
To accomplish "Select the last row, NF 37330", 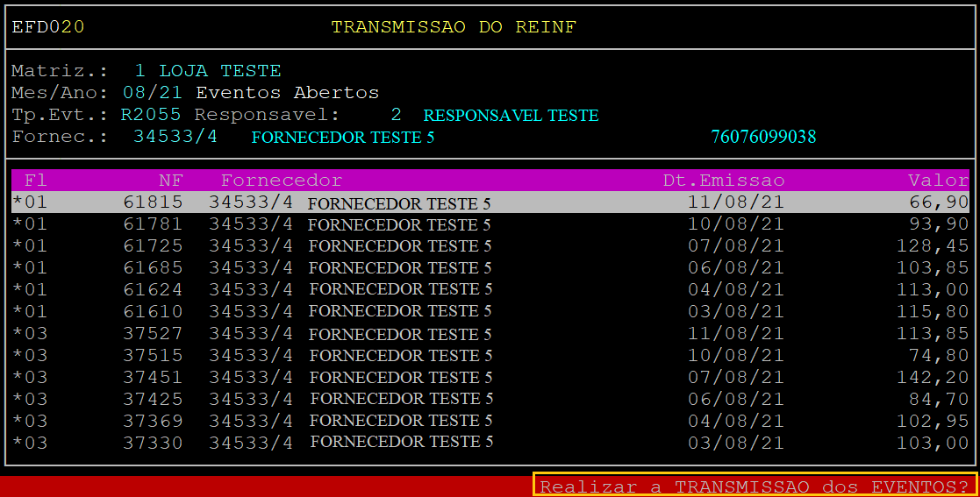I will tap(490, 443).
